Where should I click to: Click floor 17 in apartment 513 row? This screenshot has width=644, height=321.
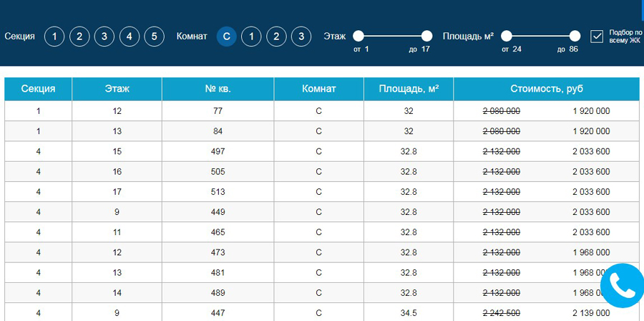(x=117, y=191)
